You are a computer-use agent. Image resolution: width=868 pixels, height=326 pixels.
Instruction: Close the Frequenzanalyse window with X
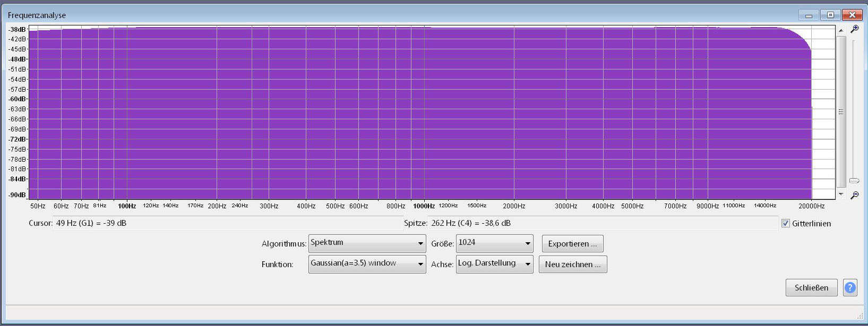(x=852, y=15)
